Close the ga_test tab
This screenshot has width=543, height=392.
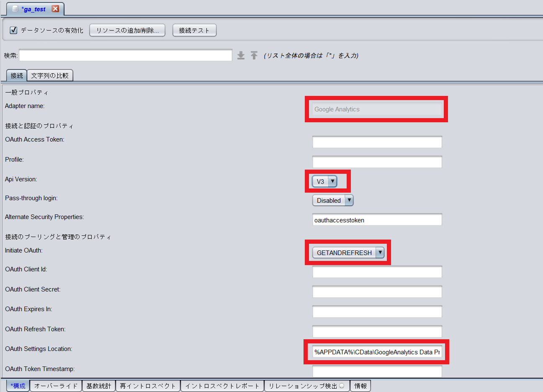(55, 9)
